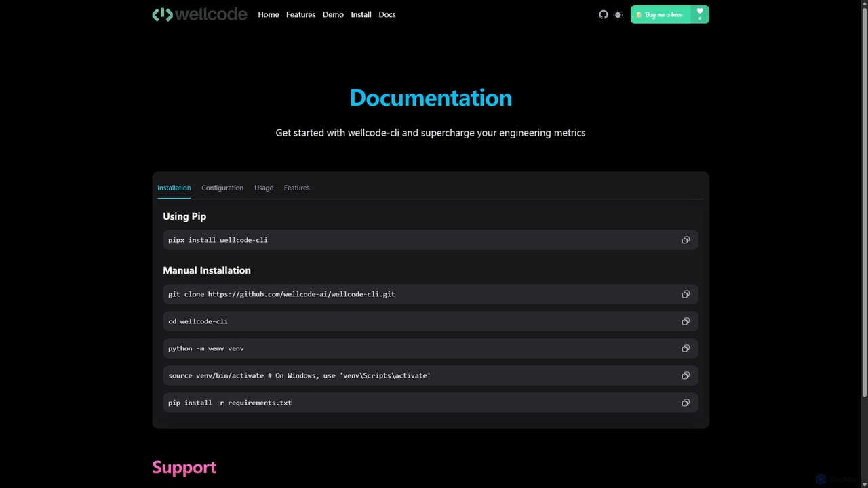868x488 pixels.
Task: Switch to the Configuration tab
Action: click(222, 188)
